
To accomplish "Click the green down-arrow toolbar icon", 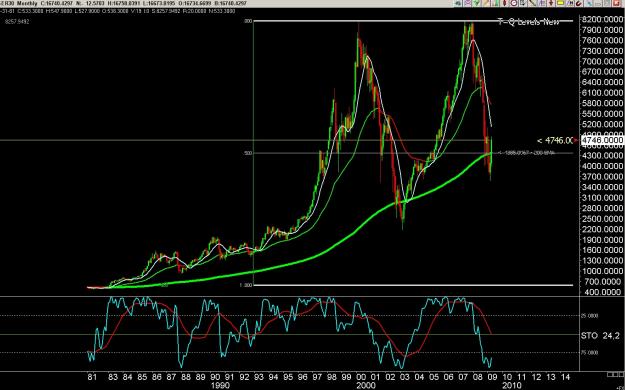I will coord(476,3).
